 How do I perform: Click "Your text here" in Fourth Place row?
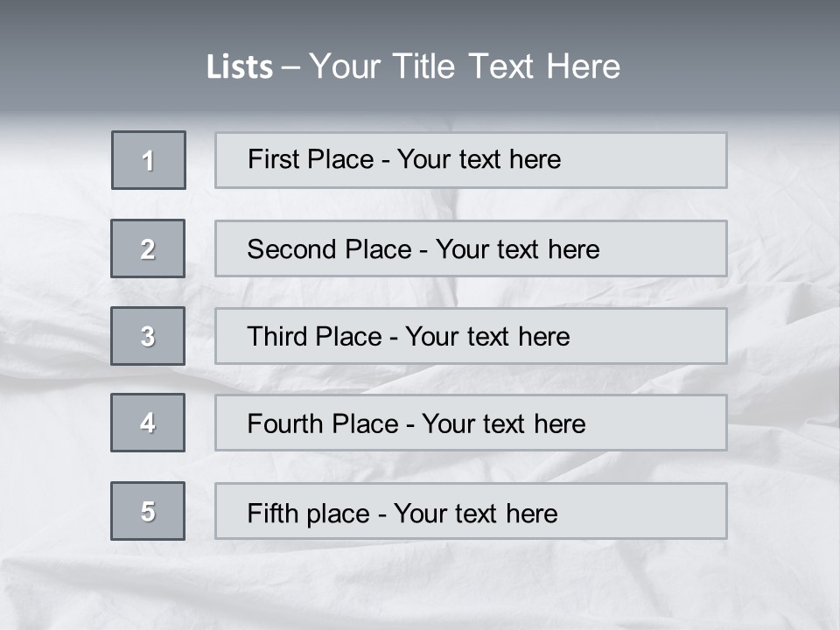(503, 424)
